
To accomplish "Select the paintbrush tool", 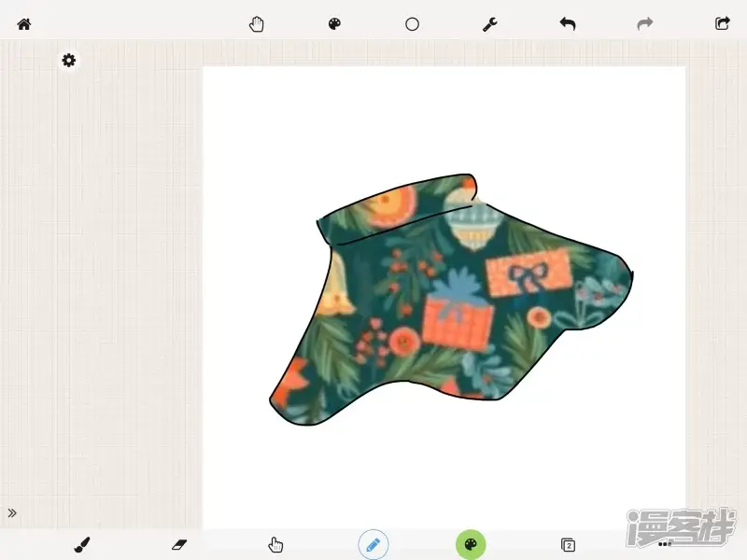I will click(82, 544).
